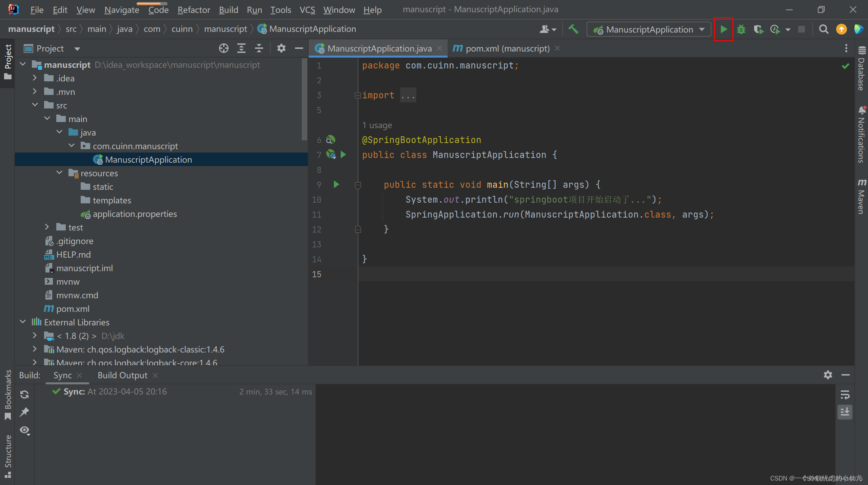The image size is (868, 485).
Task: Toggle the Structure tool window
Action: click(x=7, y=456)
